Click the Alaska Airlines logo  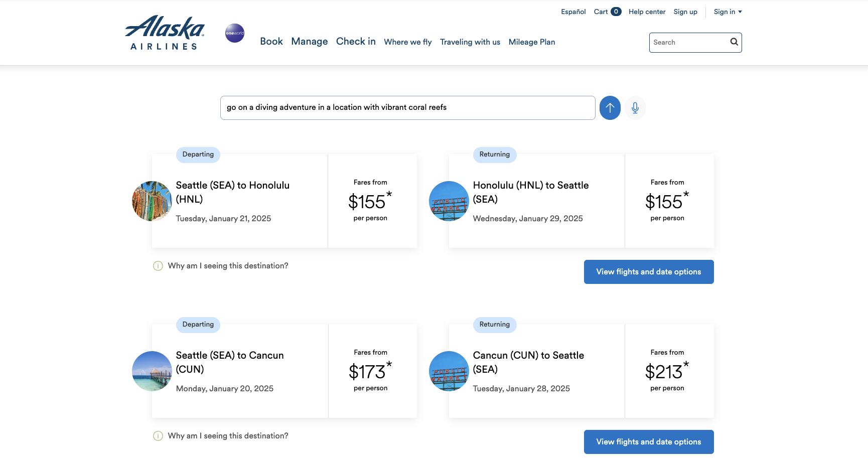[165, 33]
